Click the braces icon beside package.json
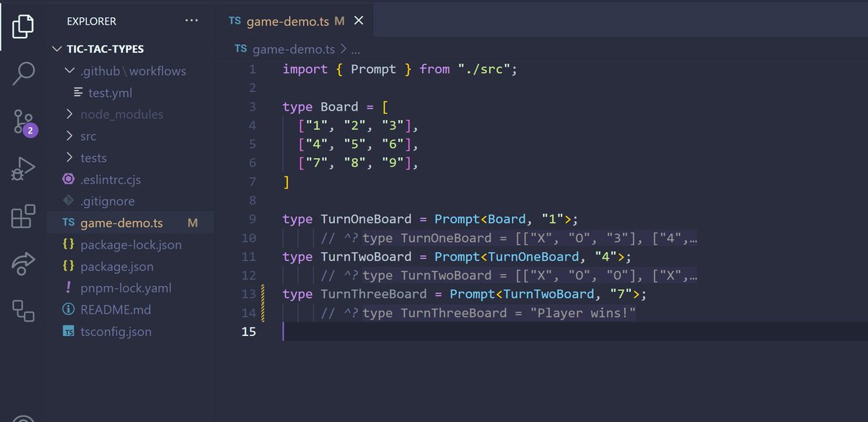 click(68, 266)
